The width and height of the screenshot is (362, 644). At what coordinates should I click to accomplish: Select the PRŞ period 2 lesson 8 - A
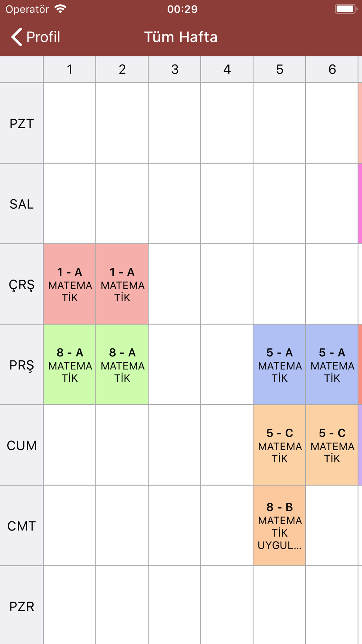[x=122, y=364]
